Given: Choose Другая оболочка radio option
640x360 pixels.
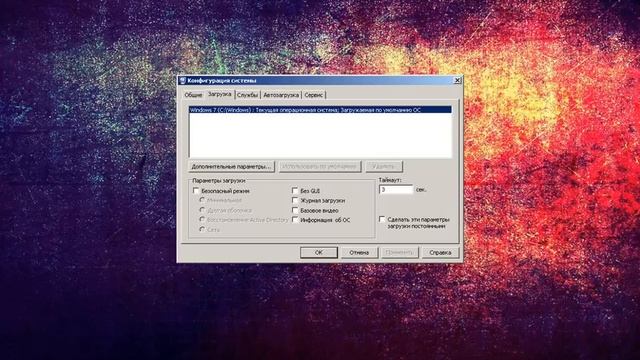Looking at the screenshot, I should point(202,210).
